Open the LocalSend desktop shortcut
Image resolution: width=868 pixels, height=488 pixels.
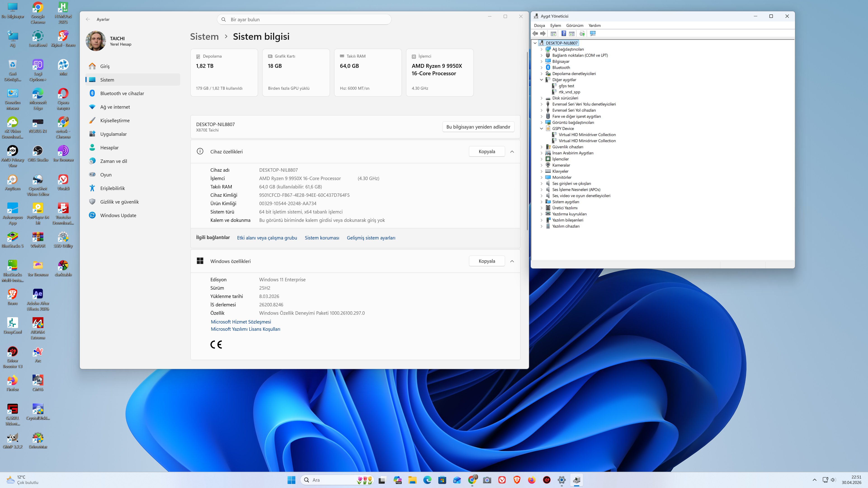pos(38,39)
